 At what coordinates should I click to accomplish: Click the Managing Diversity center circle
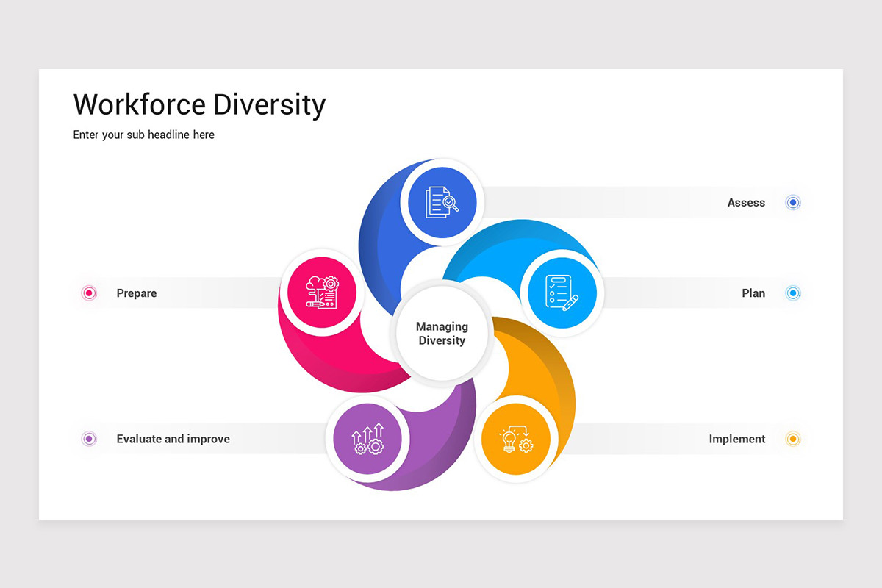pos(442,334)
